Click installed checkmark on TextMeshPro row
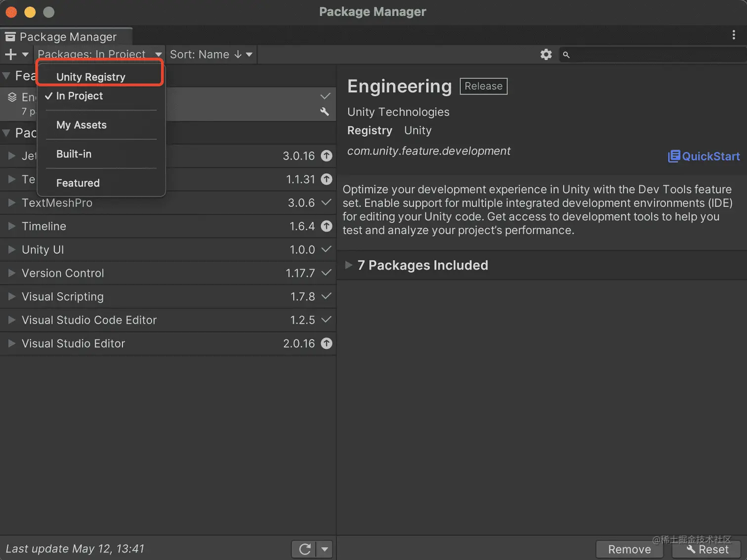747x560 pixels. 326,202
